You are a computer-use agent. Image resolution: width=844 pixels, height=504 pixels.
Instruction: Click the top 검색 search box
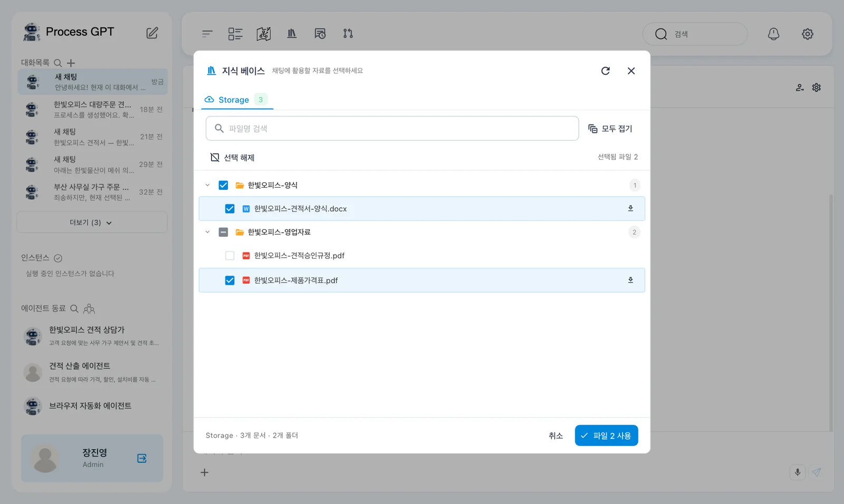pos(695,34)
